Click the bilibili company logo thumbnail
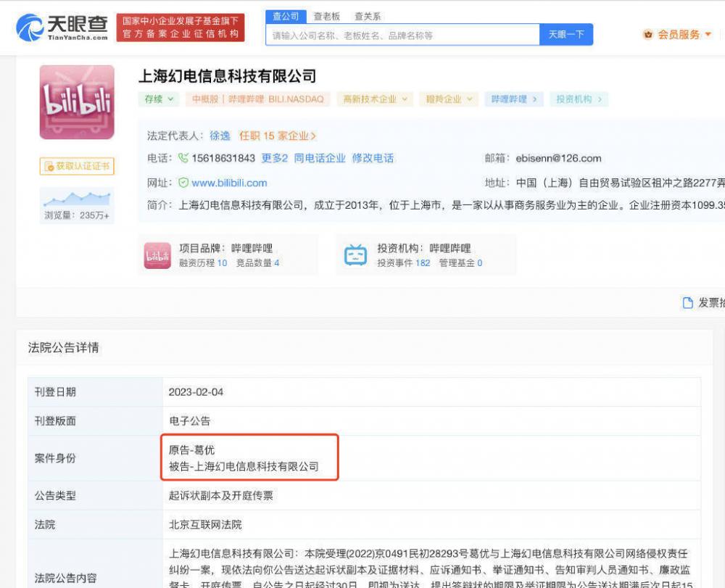725x588 pixels. [x=76, y=102]
